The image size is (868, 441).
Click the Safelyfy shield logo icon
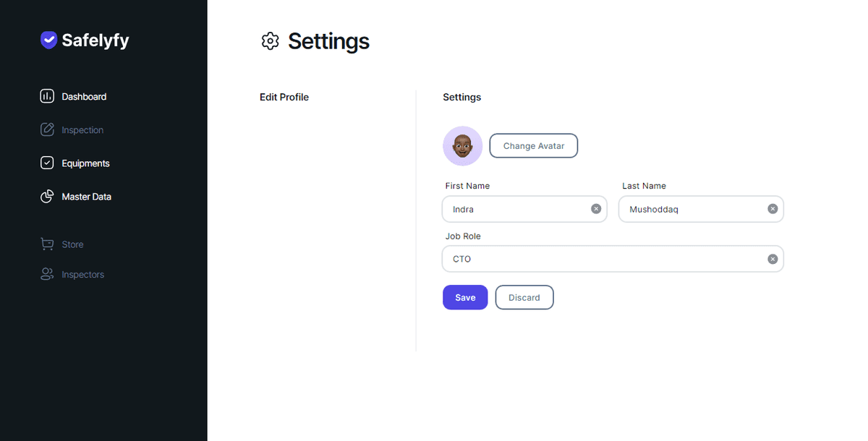(48, 40)
